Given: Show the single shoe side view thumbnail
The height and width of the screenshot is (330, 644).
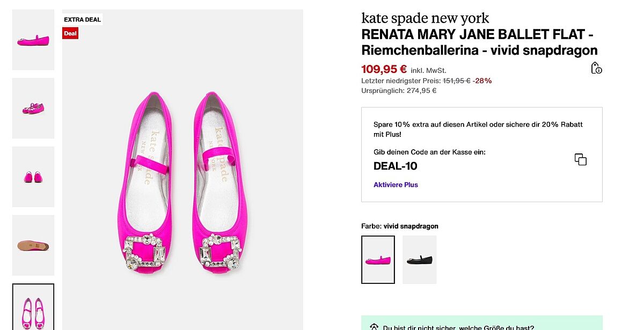Looking at the screenshot, I should click(x=33, y=40).
